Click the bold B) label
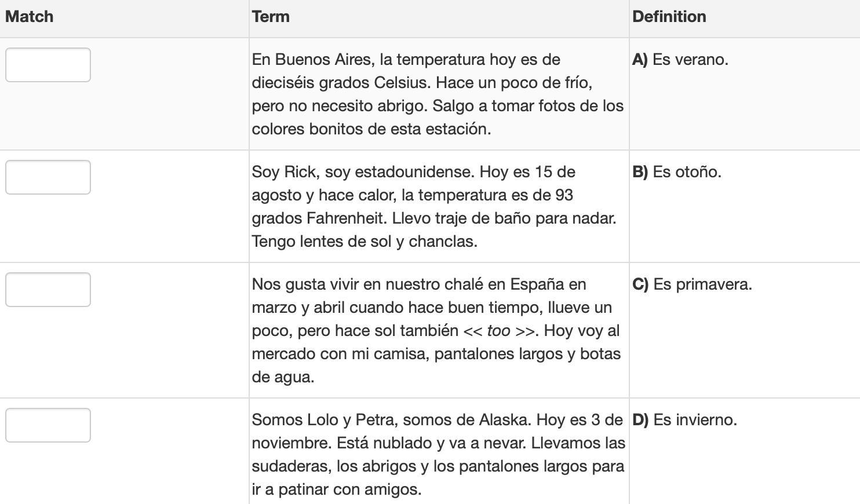 640,172
